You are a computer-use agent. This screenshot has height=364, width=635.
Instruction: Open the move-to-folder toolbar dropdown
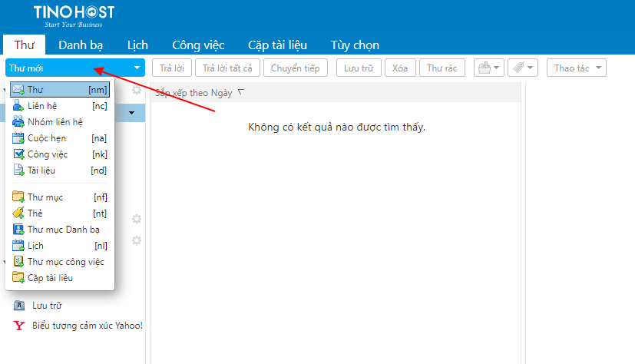tap(489, 68)
